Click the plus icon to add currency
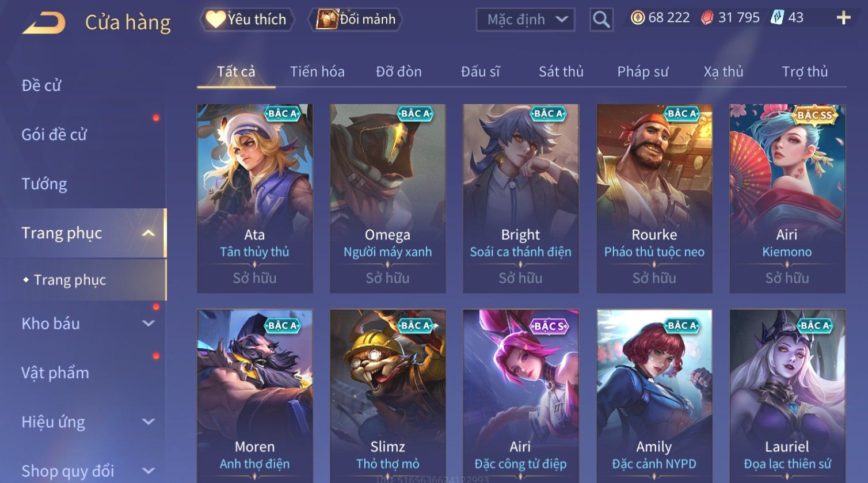The width and height of the screenshot is (868, 483). [x=843, y=18]
